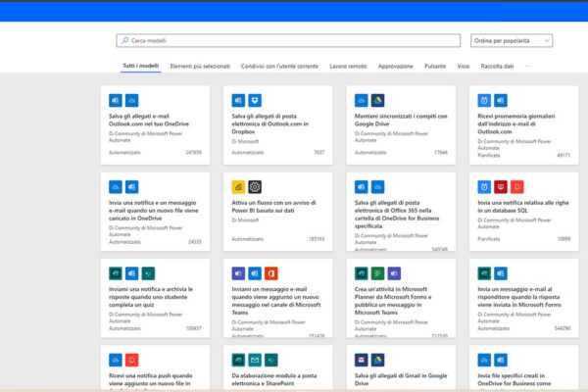
Task: Click orange Office 365 icon on Teams message card
Action: coord(271,273)
